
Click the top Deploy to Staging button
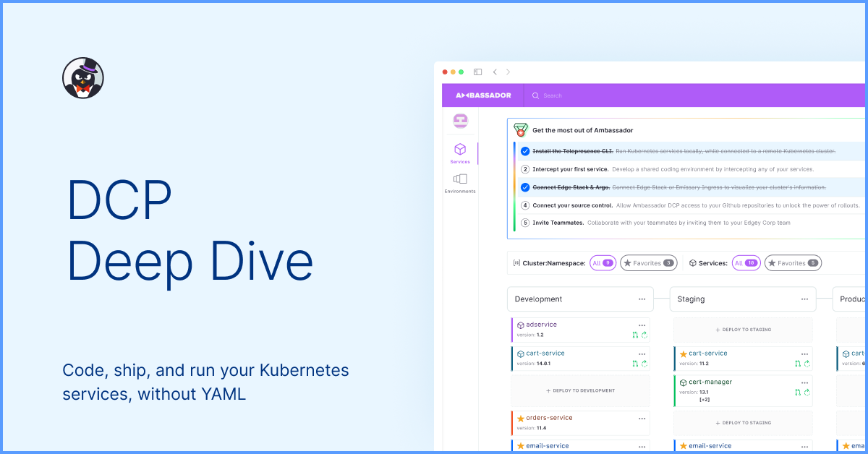743,330
